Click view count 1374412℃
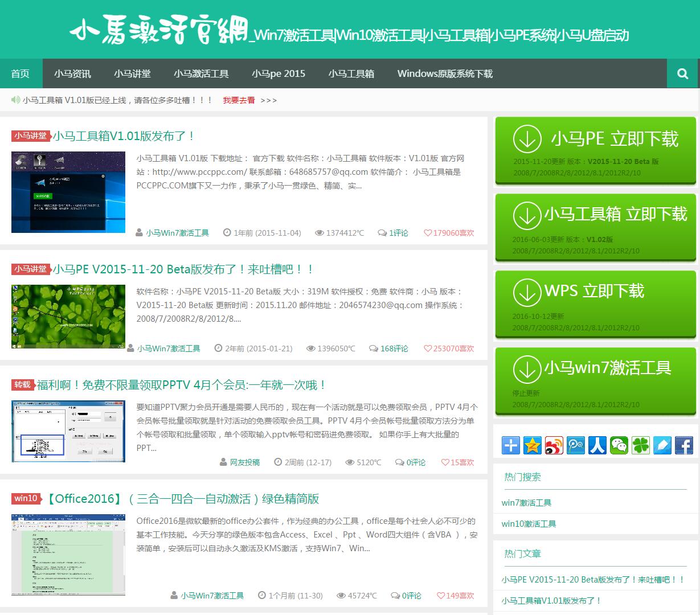 point(345,233)
